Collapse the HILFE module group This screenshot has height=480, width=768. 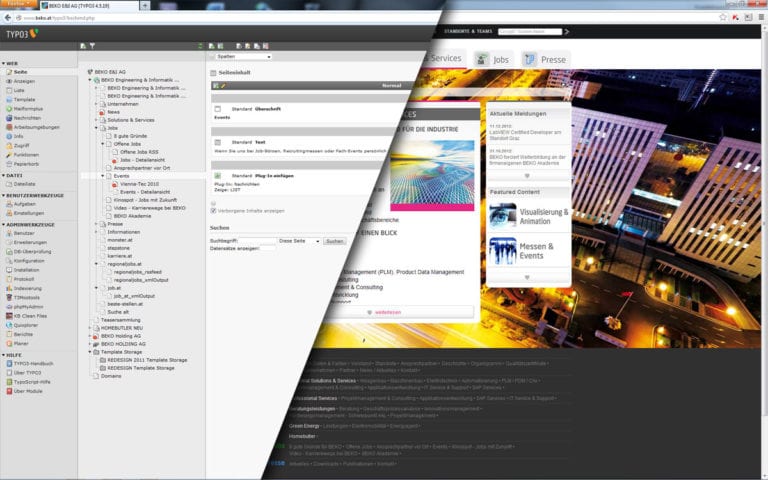tap(4, 355)
